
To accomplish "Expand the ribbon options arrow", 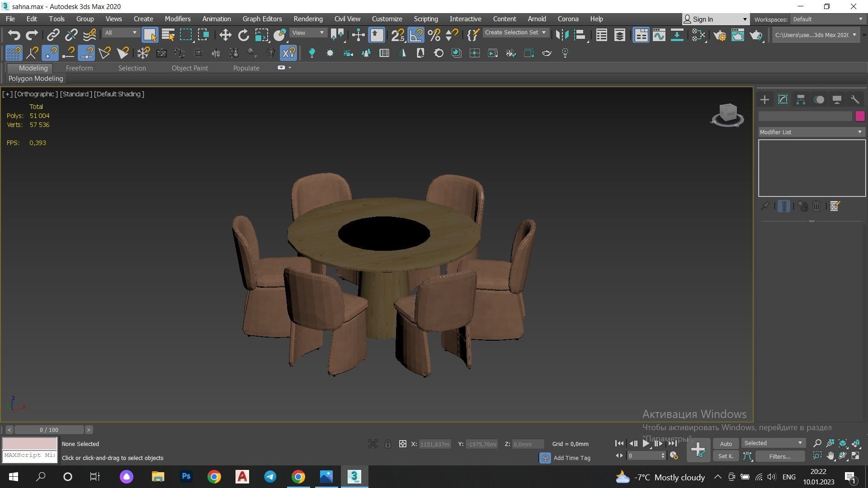I will tap(290, 68).
